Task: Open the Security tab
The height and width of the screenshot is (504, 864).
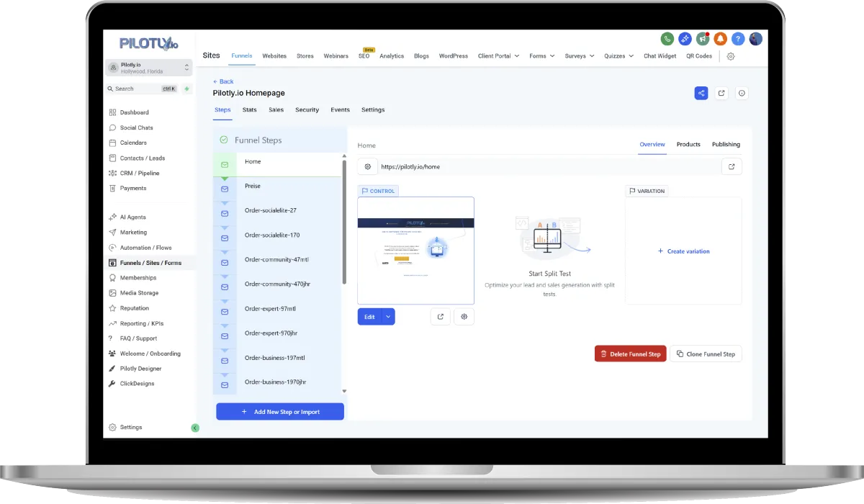Action: point(307,110)
